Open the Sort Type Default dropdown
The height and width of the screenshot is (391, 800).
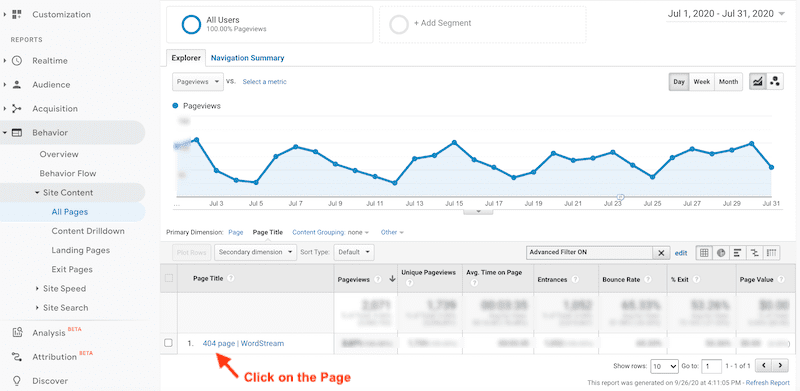354,252
